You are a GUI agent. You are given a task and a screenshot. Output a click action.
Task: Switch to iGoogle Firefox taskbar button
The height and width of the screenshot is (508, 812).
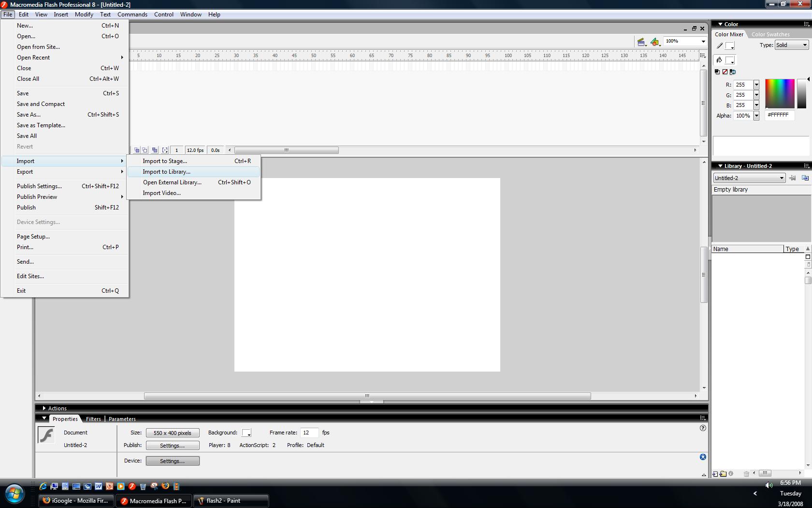[76, 501]
